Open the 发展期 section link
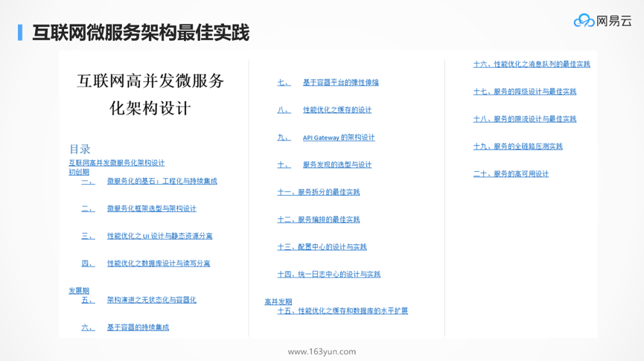 tap(79, 290)
